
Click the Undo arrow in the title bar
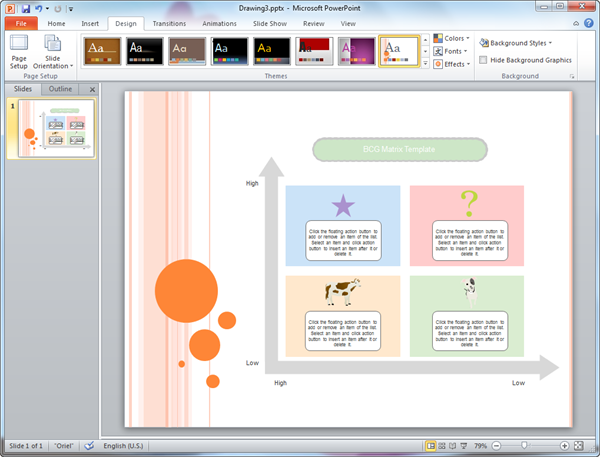click(39, 8)
